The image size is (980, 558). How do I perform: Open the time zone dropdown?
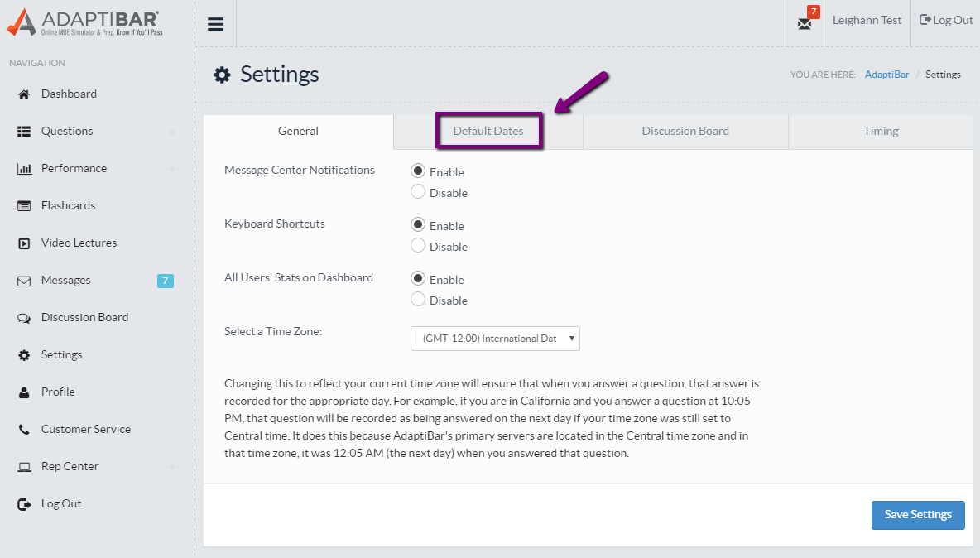tap(495, 339)
